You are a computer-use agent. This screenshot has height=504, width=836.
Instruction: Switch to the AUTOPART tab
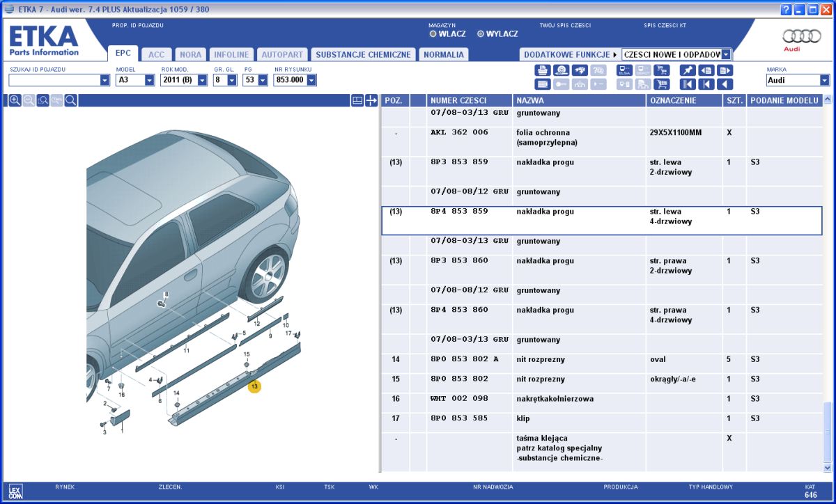pos(282,54)
